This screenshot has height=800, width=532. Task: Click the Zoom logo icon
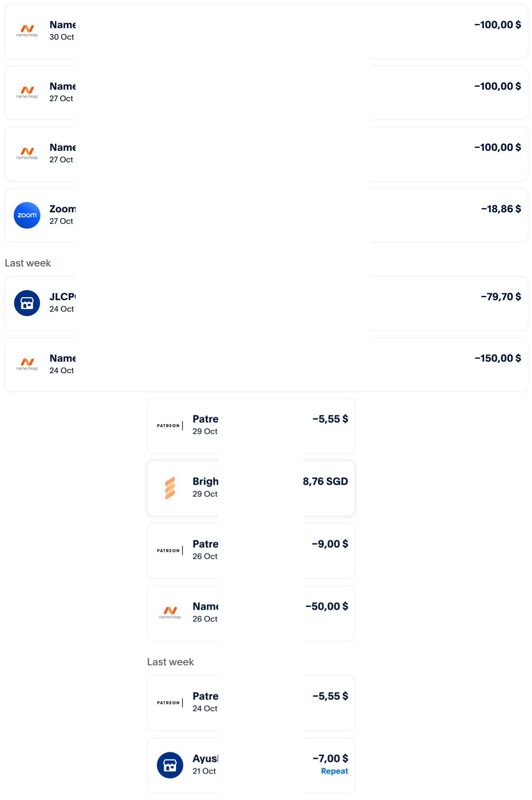(x=27, y=215)
